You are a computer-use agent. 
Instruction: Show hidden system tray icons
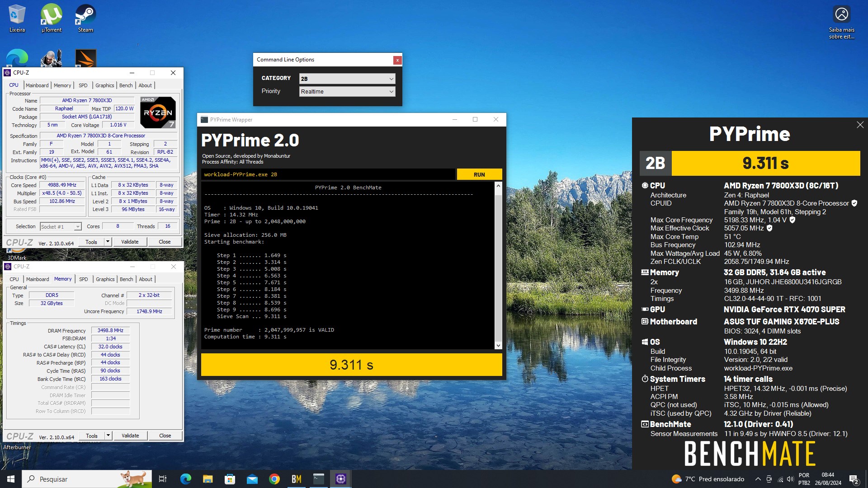[758, 479]
